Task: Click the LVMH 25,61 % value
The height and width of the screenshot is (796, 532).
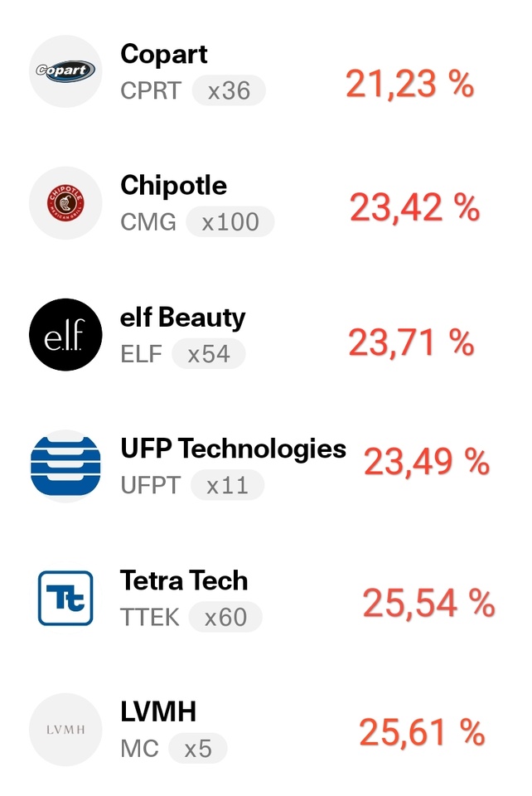Action: pyautogui.click(x=422, y=732)
